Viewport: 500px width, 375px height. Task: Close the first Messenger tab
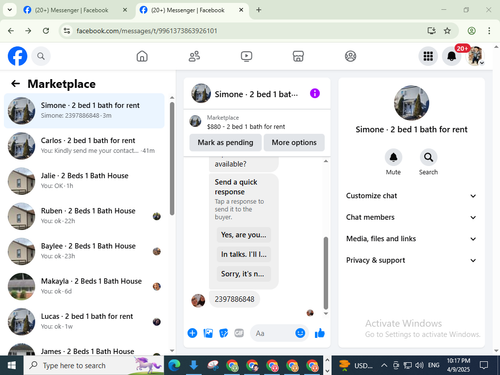[125, 10]
